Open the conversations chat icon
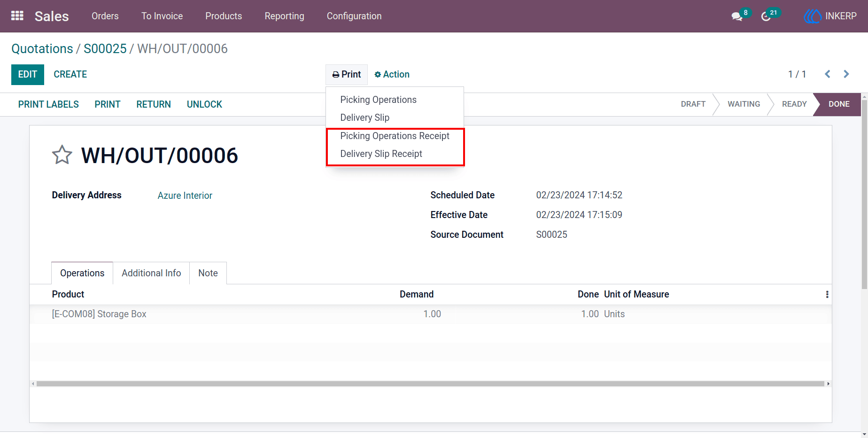This screenshot has width=868, height=438. pos(737,16)
